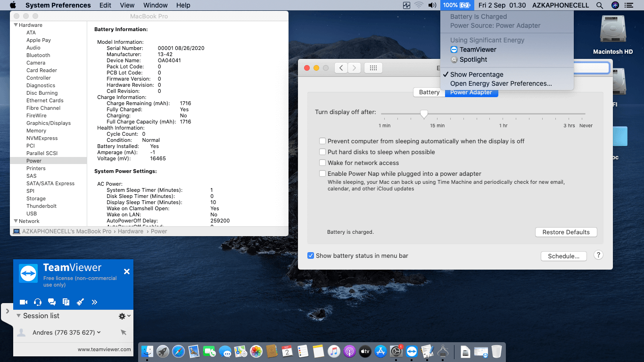Select Memory in the sidebar
The height and width of the screenshot is (362, 644).
tap(36, 131)
